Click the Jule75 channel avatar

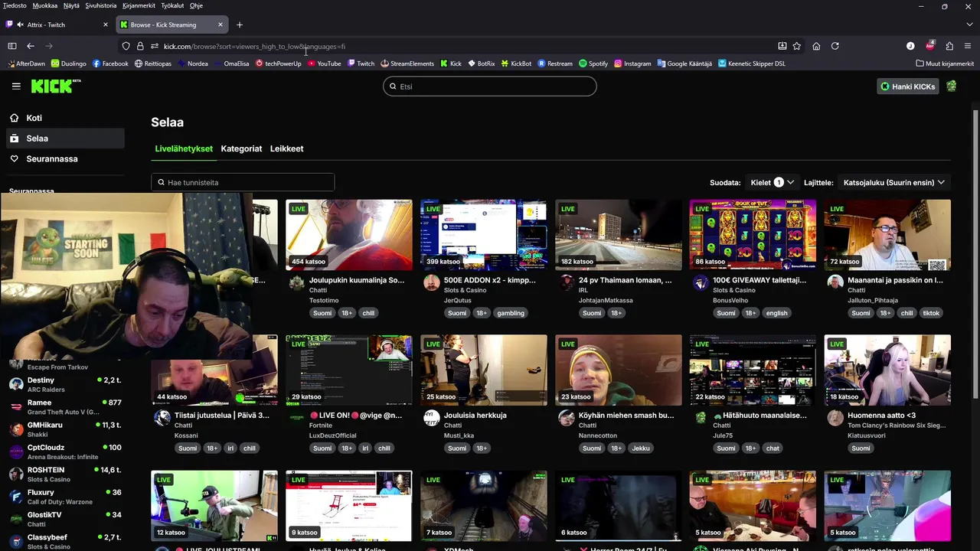click(x=701, y=417)
